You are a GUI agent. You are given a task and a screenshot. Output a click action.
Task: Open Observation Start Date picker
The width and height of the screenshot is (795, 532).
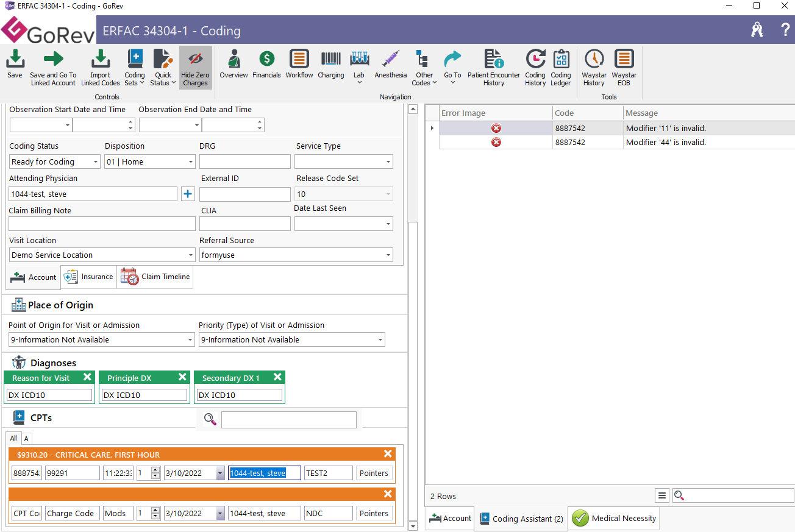pos(68,125)
